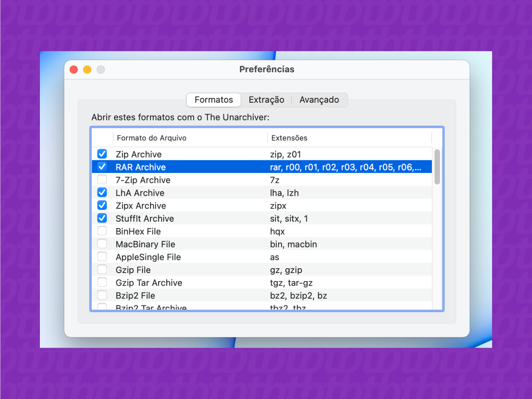This screenshot has width=532, height=399.
Task: Click the 'zipx' extensions cell
Action: [x=278, y=206]
